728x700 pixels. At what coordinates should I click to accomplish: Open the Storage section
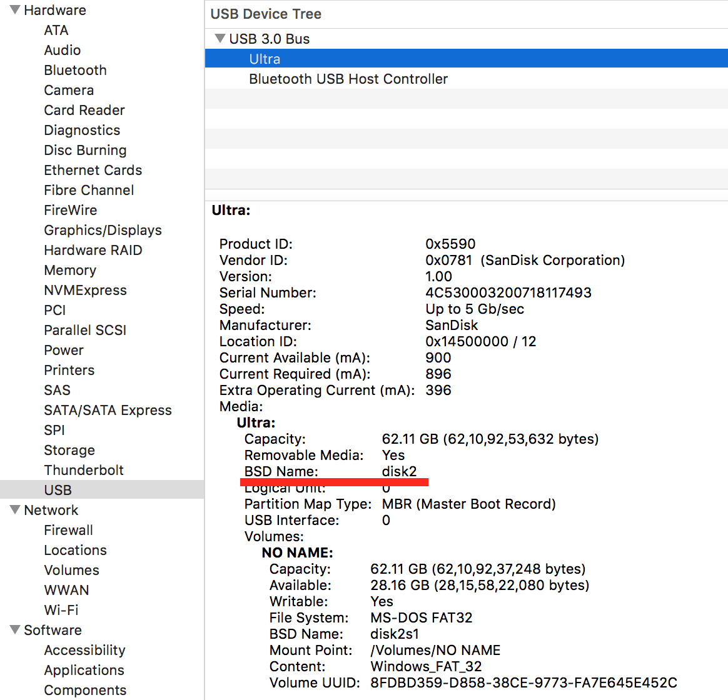(x=69, y=450)
